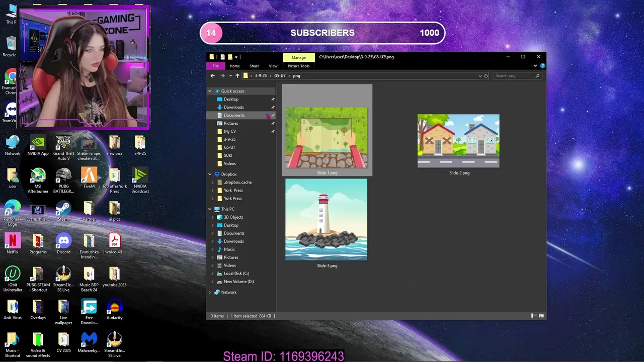Open the PUBG BATTLEGROUNDS desktop shortcut
Screen dimensions: 644x362
click(x=63, y=180)
